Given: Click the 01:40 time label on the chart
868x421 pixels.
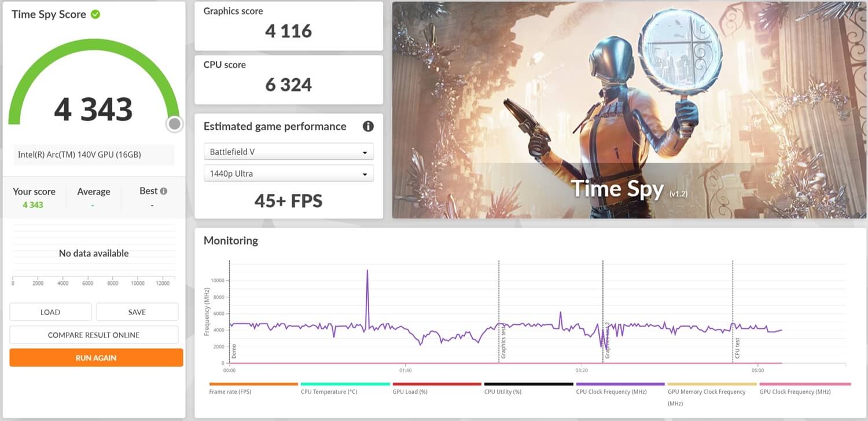Looking at the screenshot, I should [405, 370].
